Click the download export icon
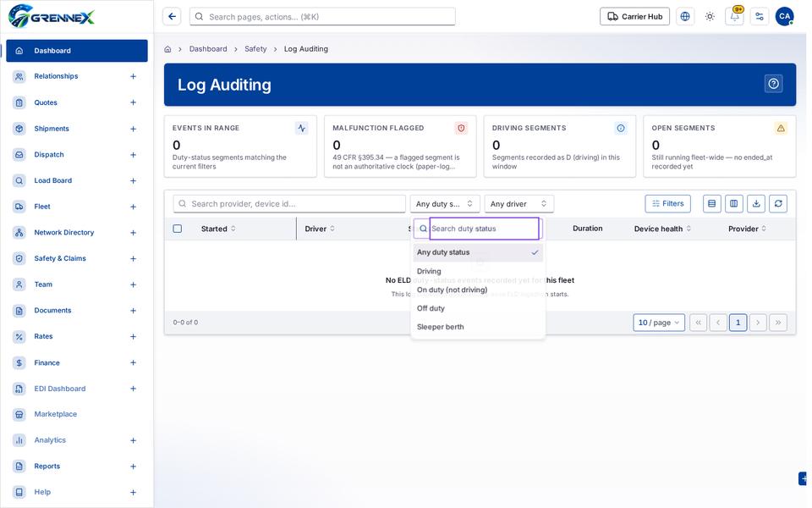This screenshot has width=812, height=508. (x=756, y=204)
